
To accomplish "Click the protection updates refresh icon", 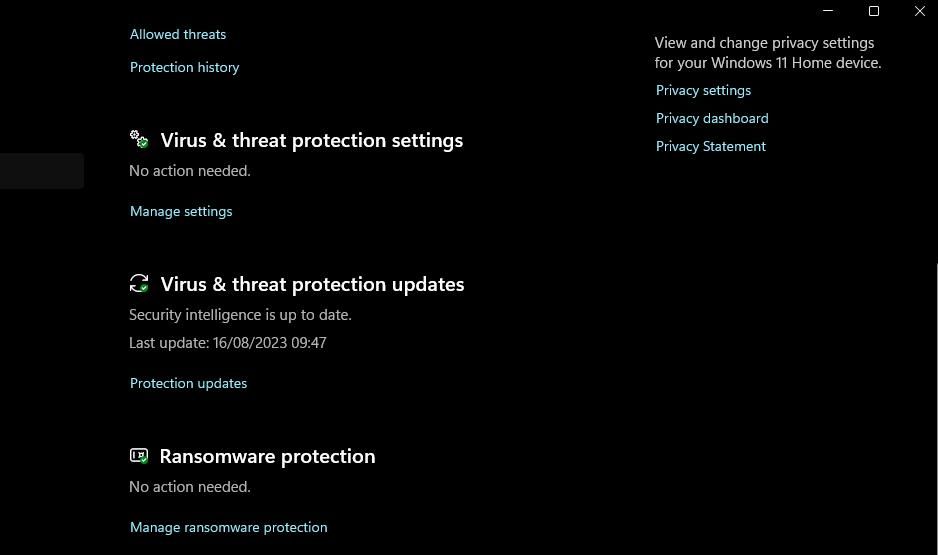I will point(139,284).
